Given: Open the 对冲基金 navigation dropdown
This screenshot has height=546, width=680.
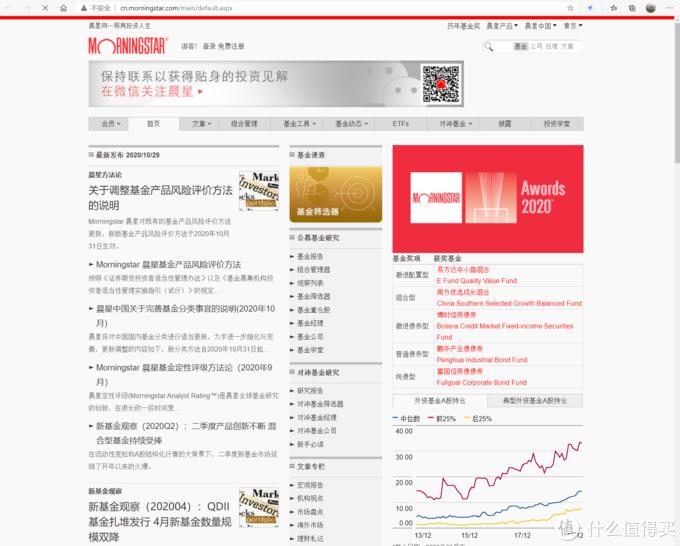Looking at the screenshot, I should pos(456,124).
